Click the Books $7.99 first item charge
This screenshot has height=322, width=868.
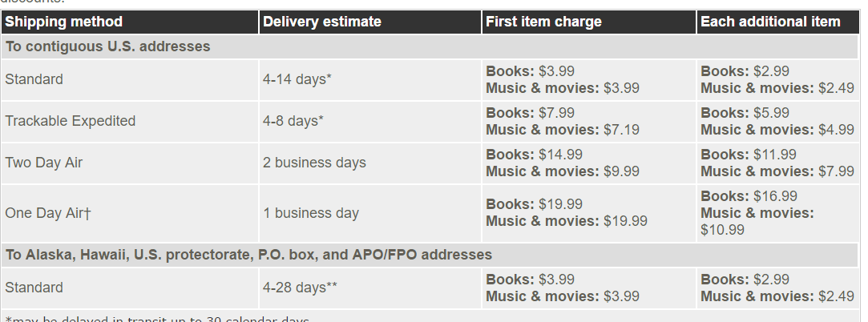pos(531,113)
